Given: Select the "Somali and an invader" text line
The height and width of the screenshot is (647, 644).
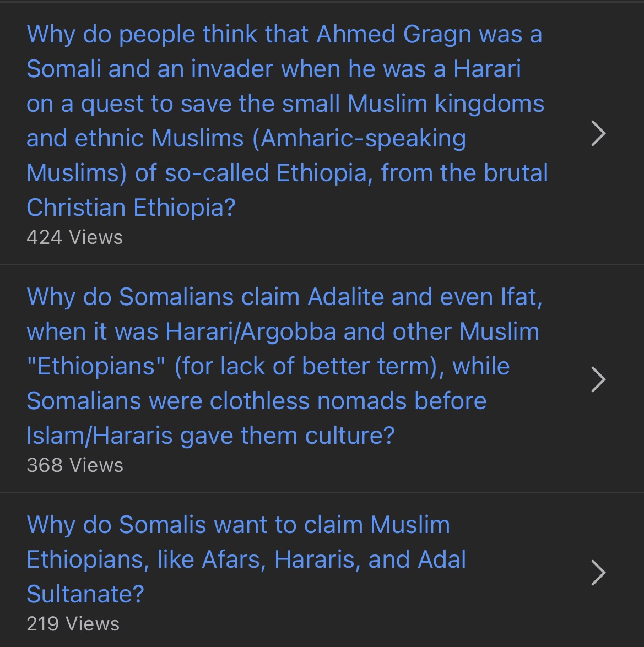Looking at the screenshot, I should point(273,69).
